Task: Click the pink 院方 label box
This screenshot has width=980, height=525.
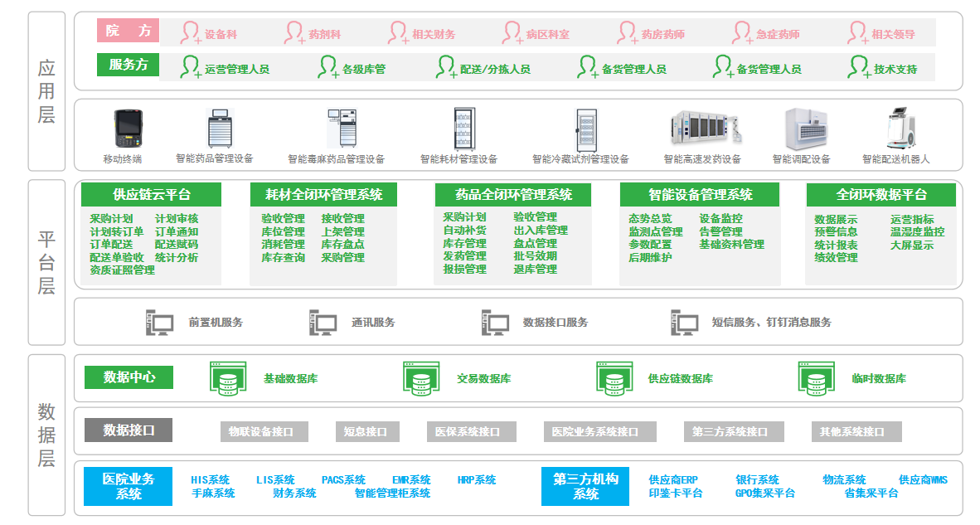Action: [129, 31]
